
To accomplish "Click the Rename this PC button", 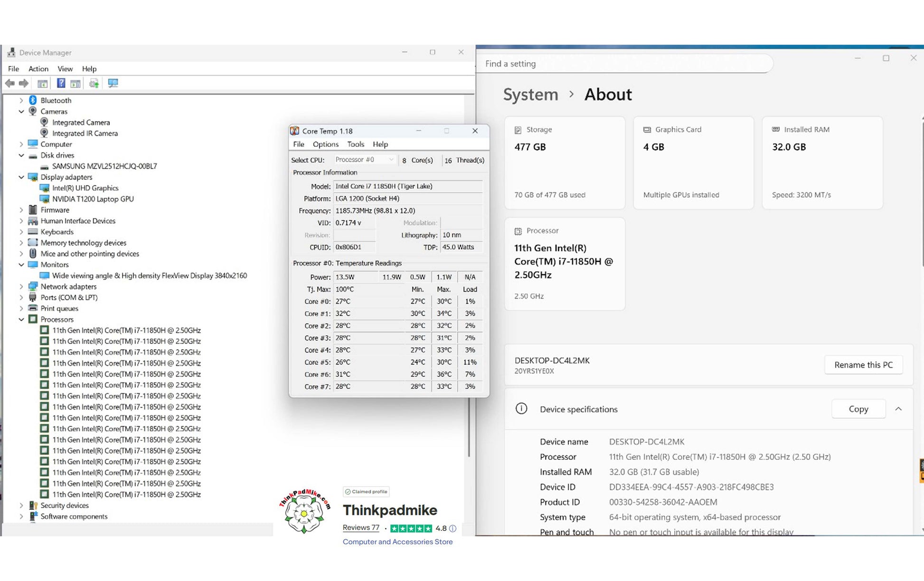I will click(863, 365).
